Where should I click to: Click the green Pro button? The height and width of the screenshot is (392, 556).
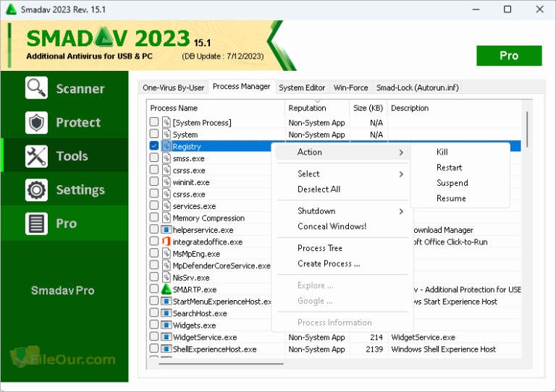(509, 56)
